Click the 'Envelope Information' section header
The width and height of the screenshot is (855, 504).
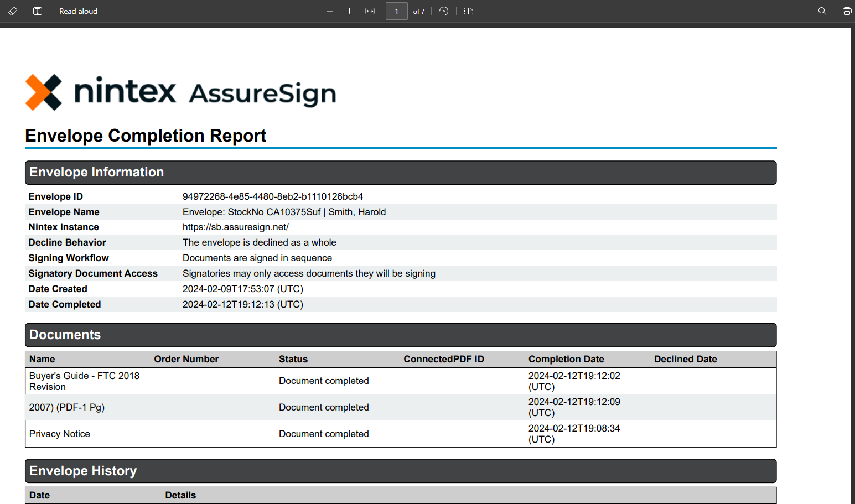coord(401,173)
